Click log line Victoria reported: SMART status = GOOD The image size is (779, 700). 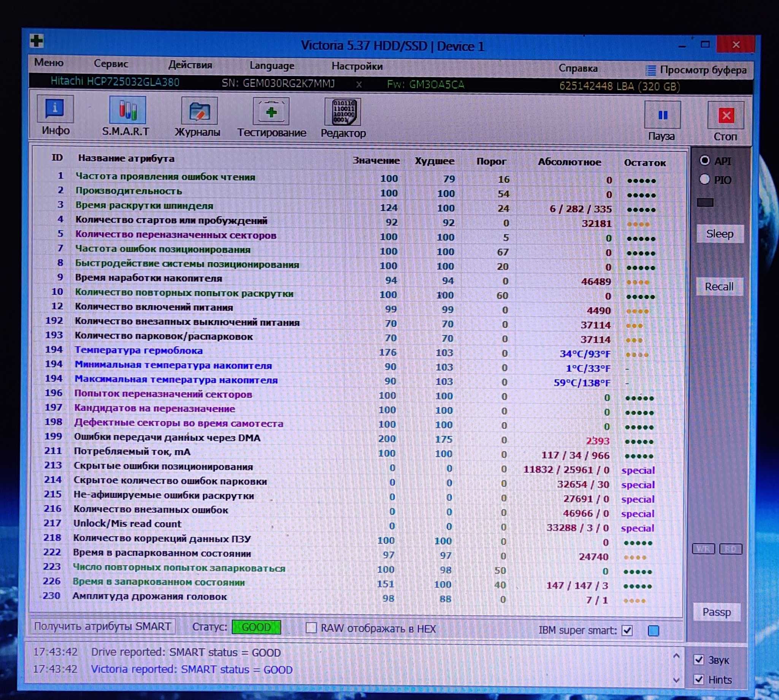(192, 670)
